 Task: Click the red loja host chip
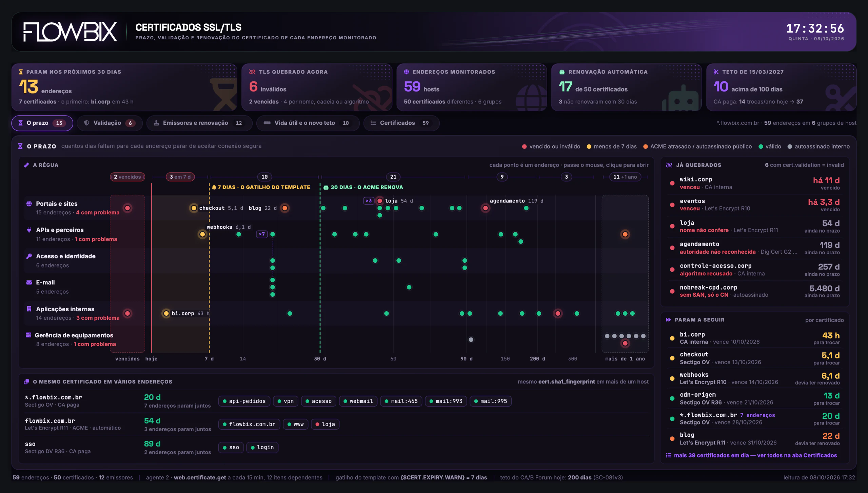[x=325, y=424]
